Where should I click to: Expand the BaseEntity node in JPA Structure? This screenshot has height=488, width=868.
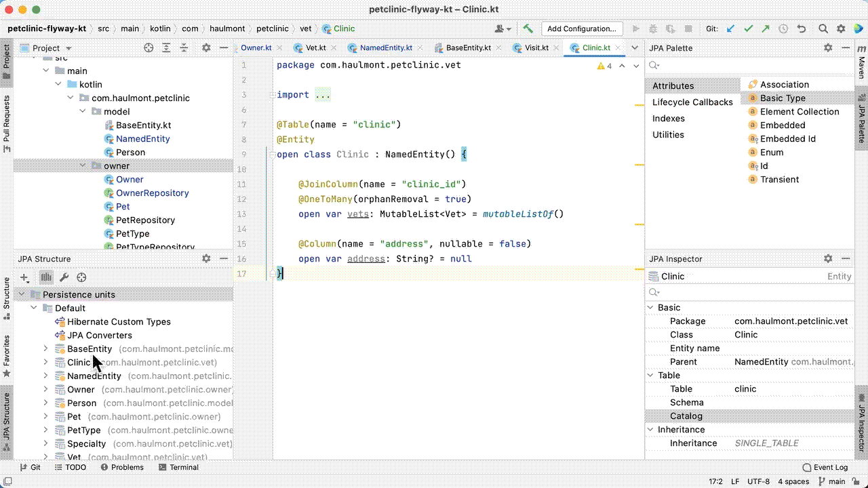pos(45,349)
